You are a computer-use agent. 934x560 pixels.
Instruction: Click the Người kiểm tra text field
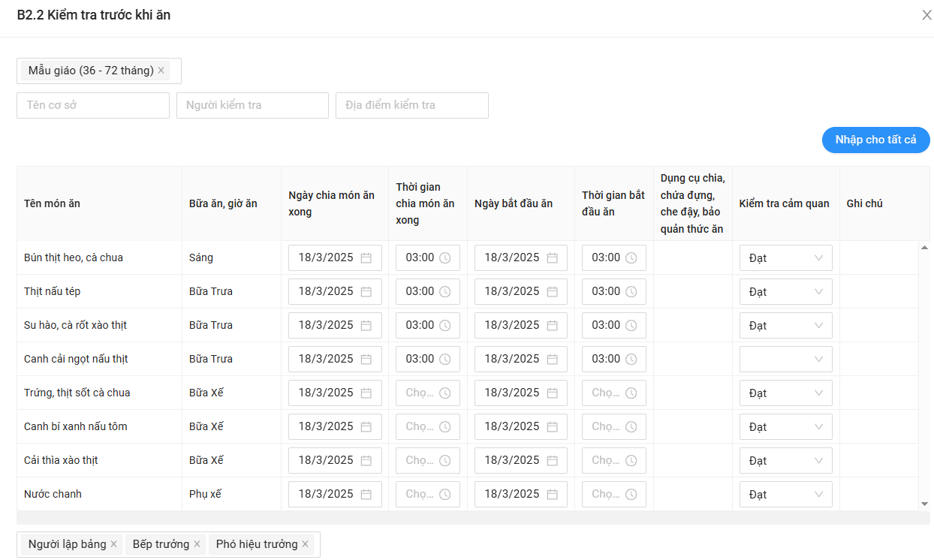(x=252, y=105)
